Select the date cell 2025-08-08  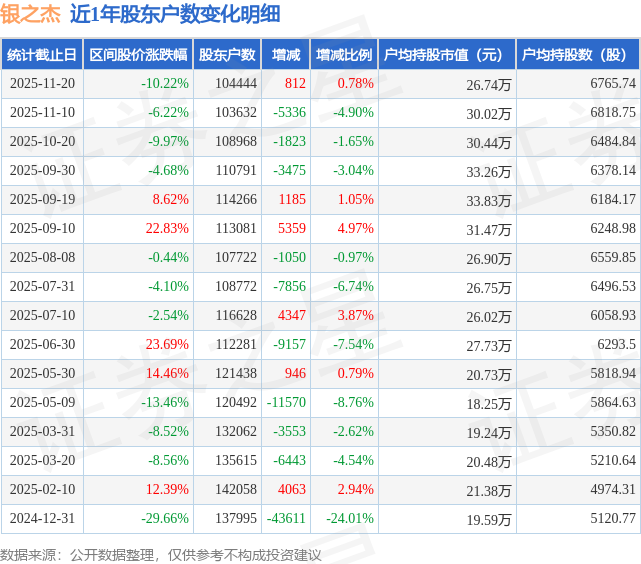click(x=43, y=257)
